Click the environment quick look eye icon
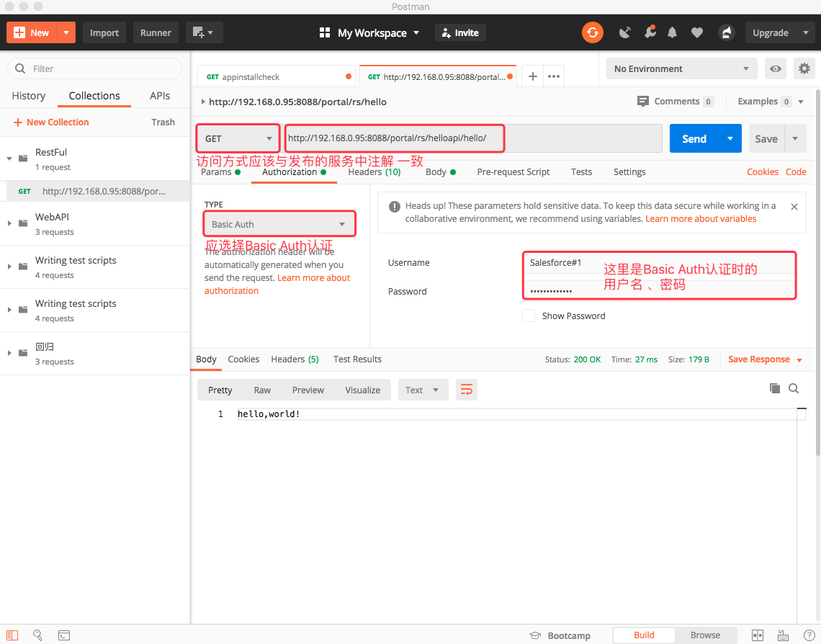 point(776,69)
